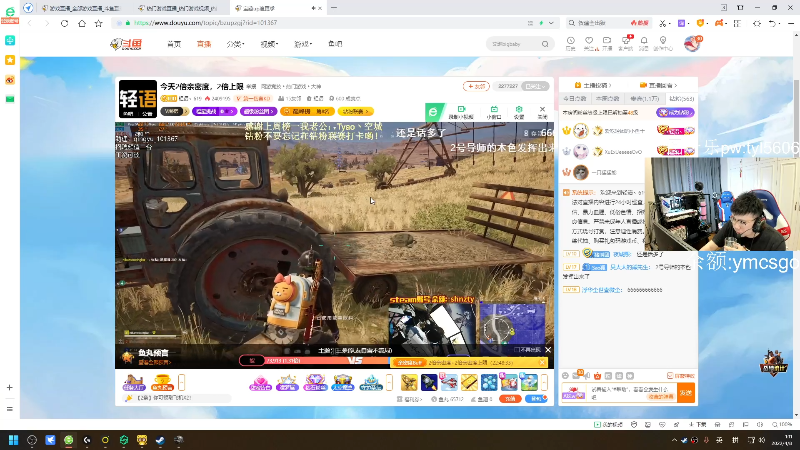Open Steam from the taskbar
Image resolution: width=800 pixels, height=450 pixels.
pyautogui.click(x=160, y=440)
